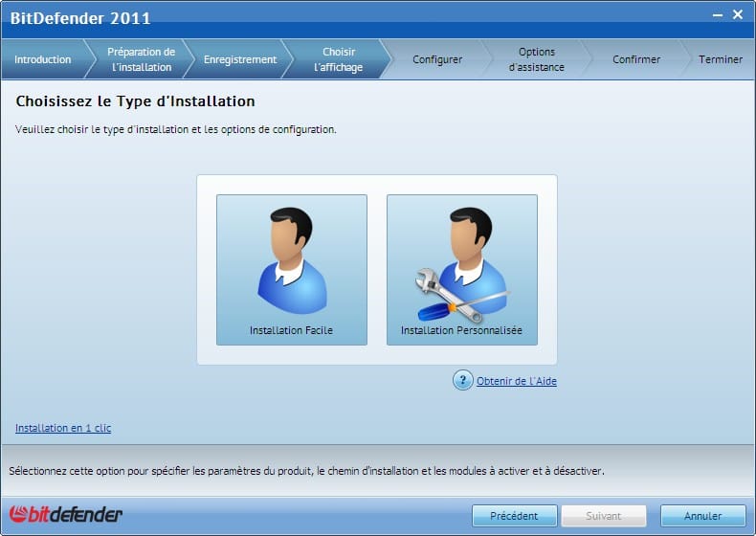756x536 pixels.
Task: Select the Préparation de l'installation step
Action: pos(142,59)
